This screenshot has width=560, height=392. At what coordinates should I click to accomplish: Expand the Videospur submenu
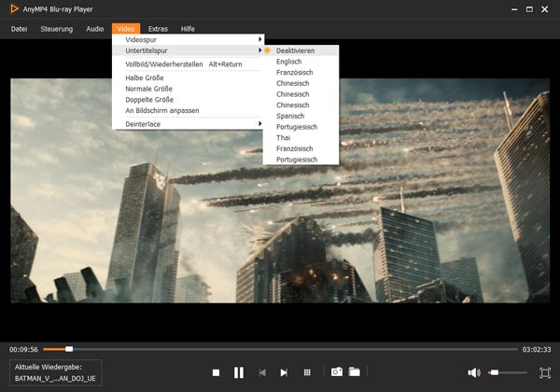click(x=188, y=39)
